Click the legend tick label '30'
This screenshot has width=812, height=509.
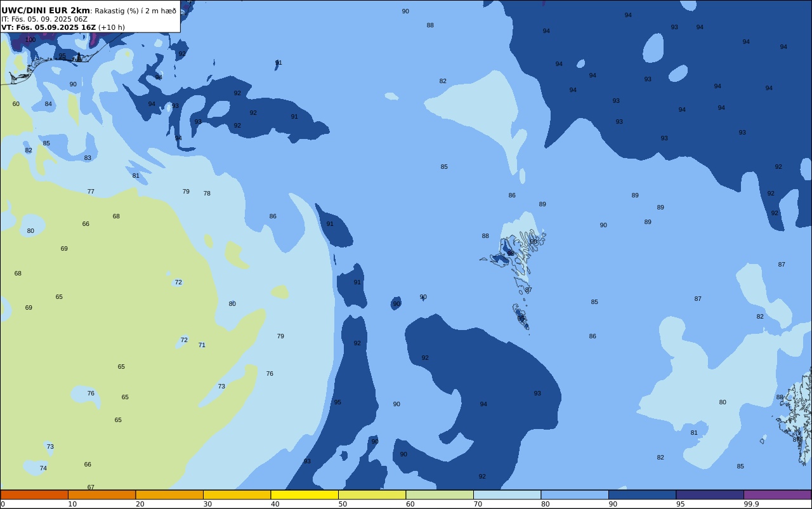click(207, 504)
